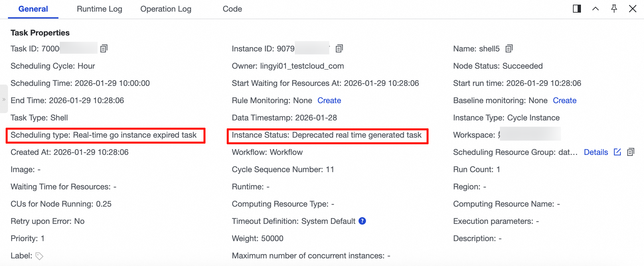The image size is (644, 266).
Task: Open Scheduling Resource Group Details link
Action: [x=596, y=152]
